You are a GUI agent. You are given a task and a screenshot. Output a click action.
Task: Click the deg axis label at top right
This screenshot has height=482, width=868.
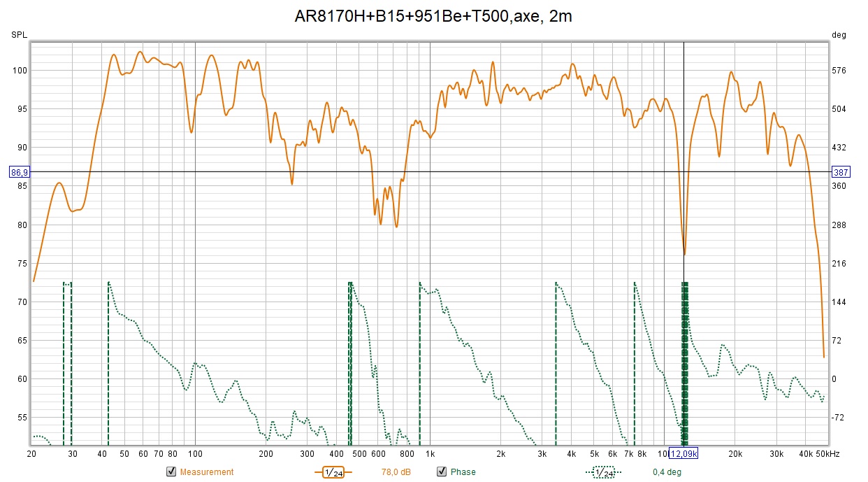pyautogui.click(x=839, y=34)
